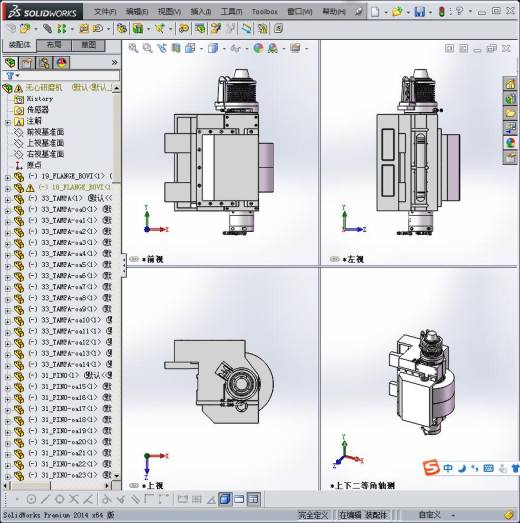Image resolution: width=520 pixels, height=523 pixels.
Task: Click the Zoom to Area icon
Action: coord(147,48)
